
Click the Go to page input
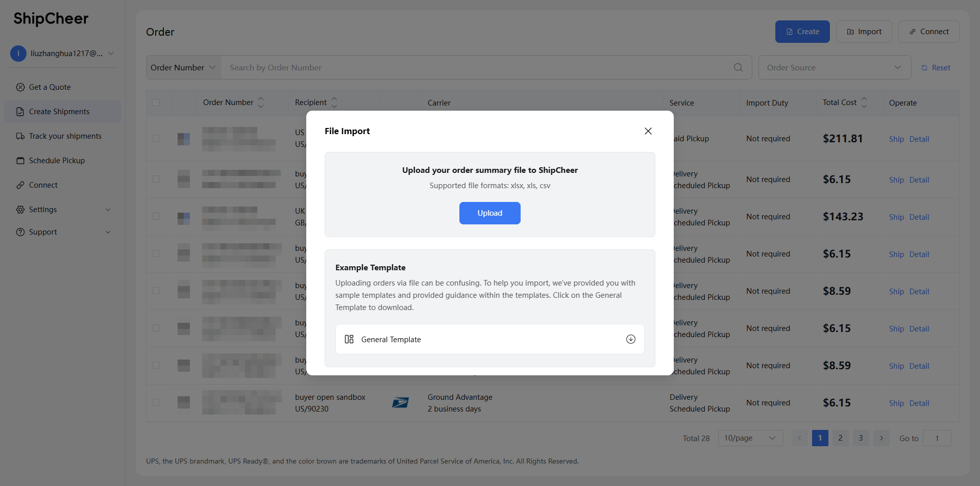(x=937, y=438)
